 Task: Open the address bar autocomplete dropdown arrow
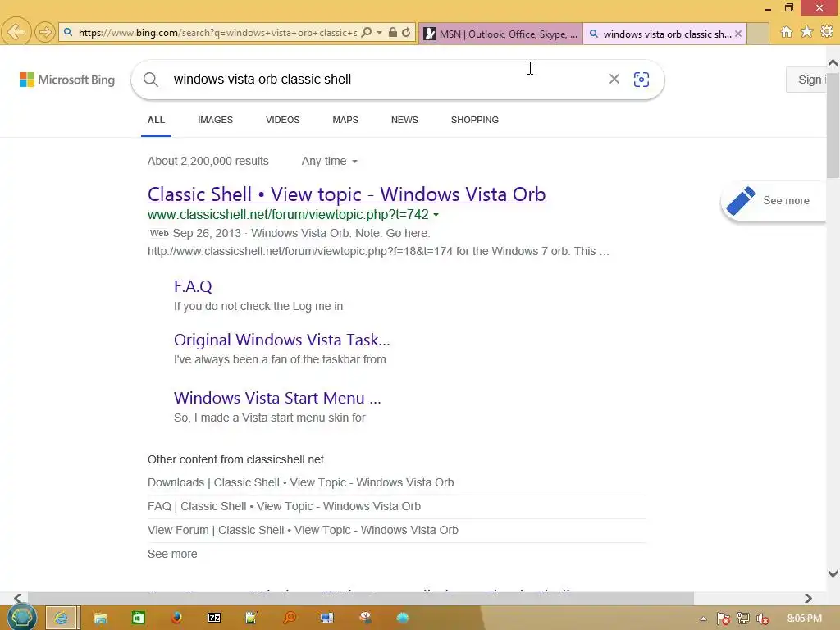tap(379, 33)
